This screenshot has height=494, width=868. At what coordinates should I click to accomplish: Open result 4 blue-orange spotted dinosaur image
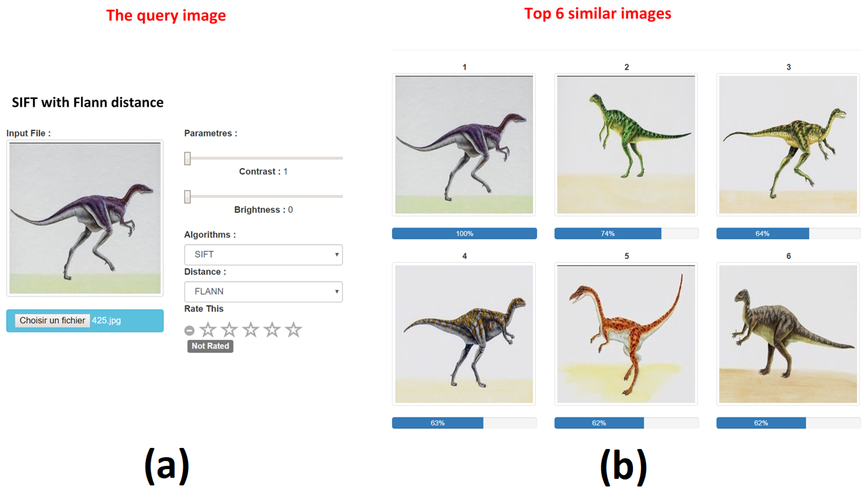pos(464,334)
